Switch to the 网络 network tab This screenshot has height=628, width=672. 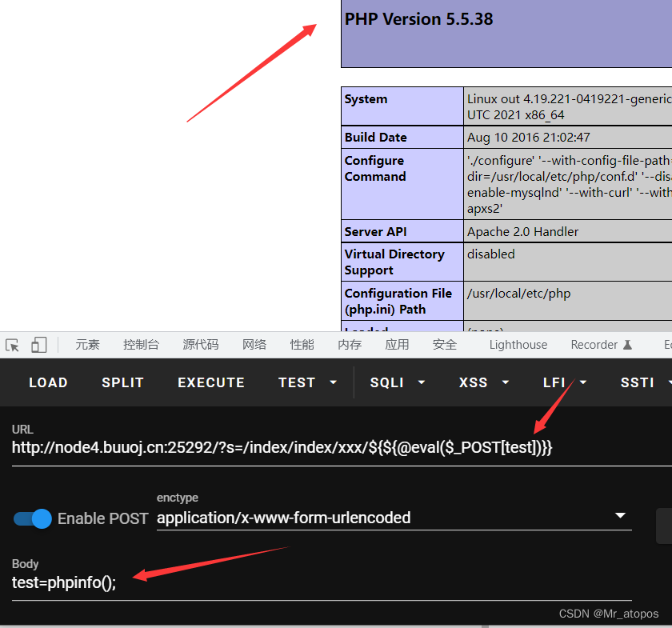(x=254, y=344)
